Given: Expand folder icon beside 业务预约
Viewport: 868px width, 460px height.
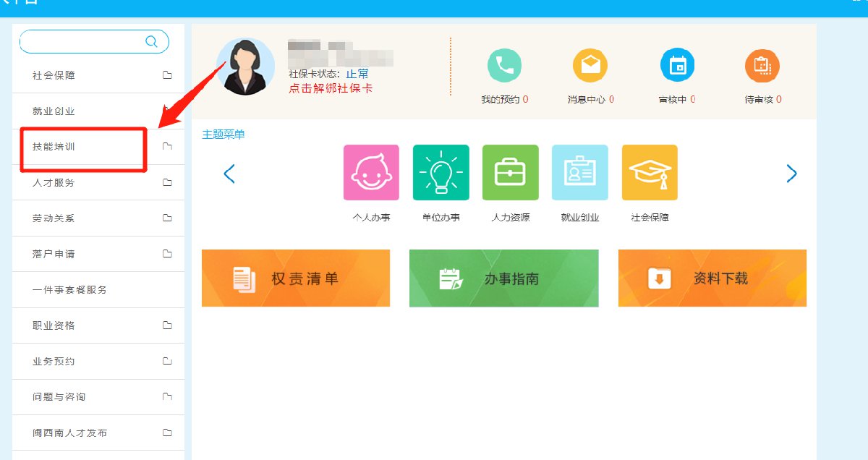Looking at the screenshot, I should pos(167,361).
